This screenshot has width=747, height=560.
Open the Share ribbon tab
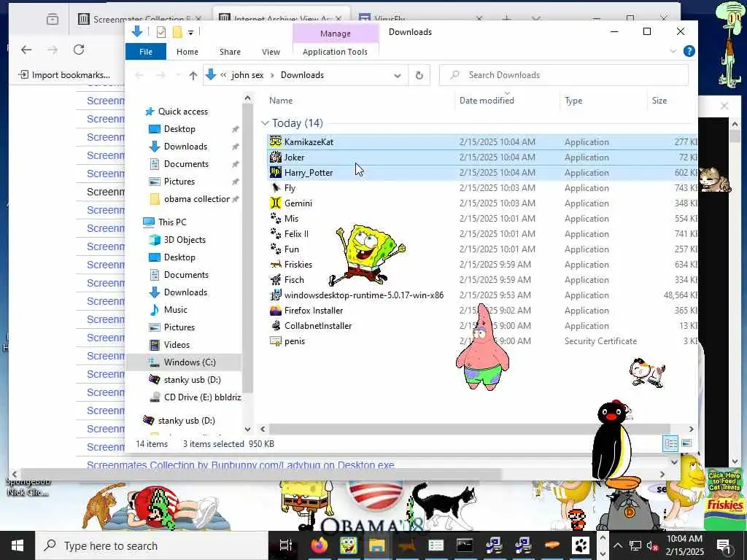(230, 52)
